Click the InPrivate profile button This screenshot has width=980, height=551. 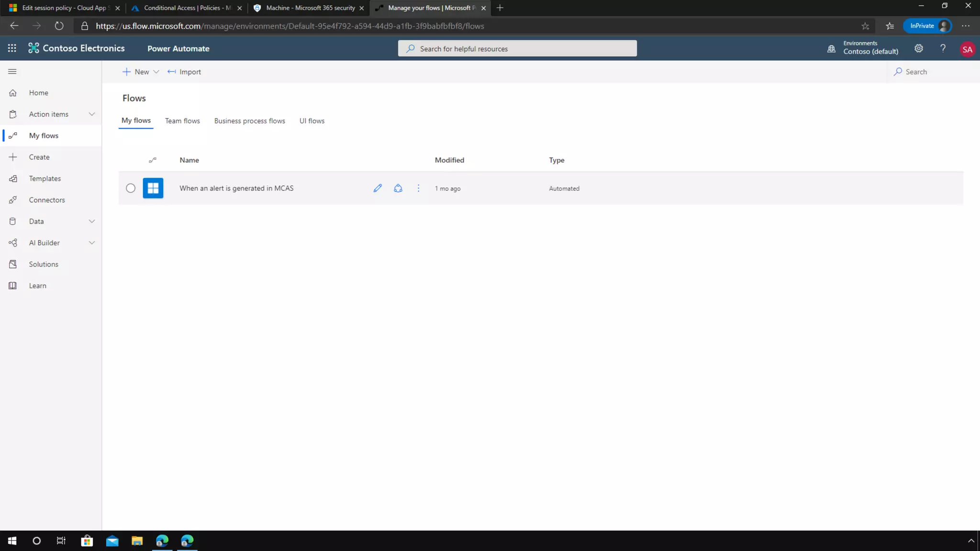pyautogui.click(x=928, y=26)
